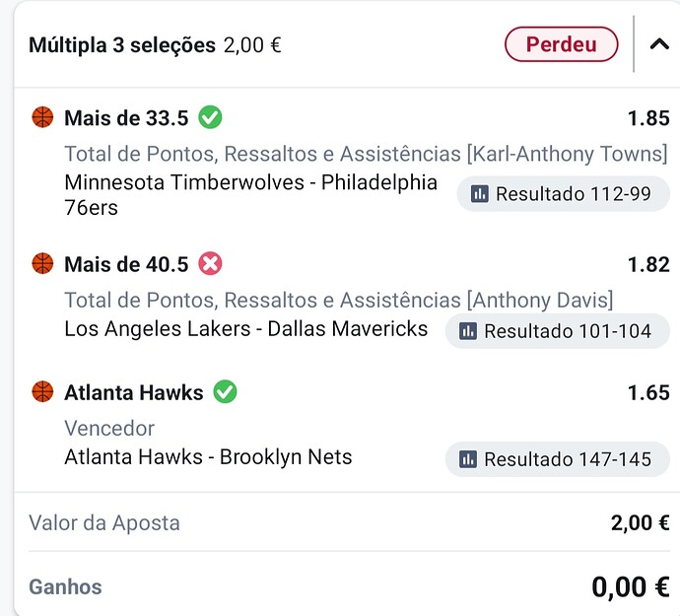Click basketball icon beside Mais de 40.5
Screen dimensions: 680x616
tap(42, 263)
